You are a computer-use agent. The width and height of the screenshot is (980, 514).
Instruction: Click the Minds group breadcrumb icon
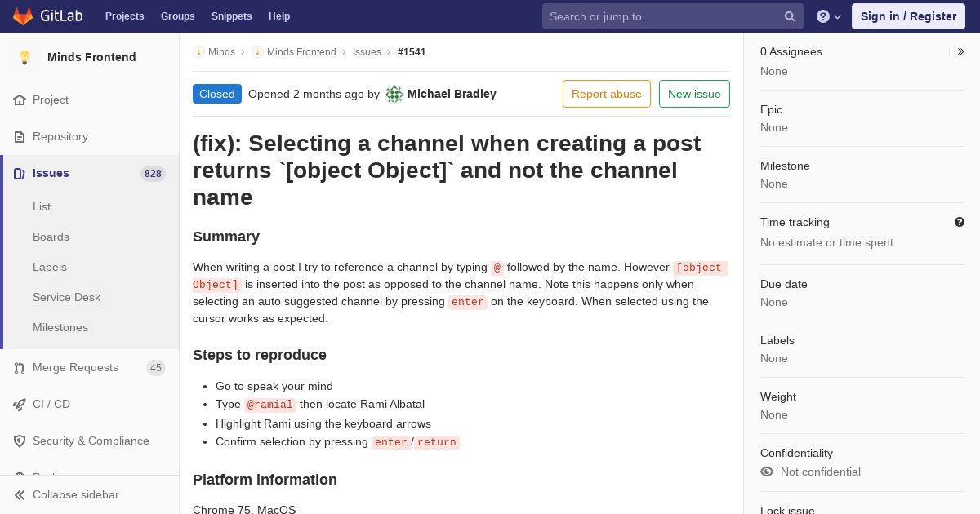[198, 52]
